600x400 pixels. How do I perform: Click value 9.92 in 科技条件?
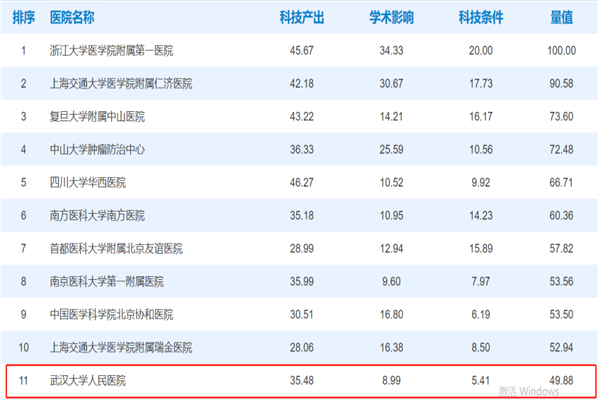pyautogui.click(x=481, y=183)
